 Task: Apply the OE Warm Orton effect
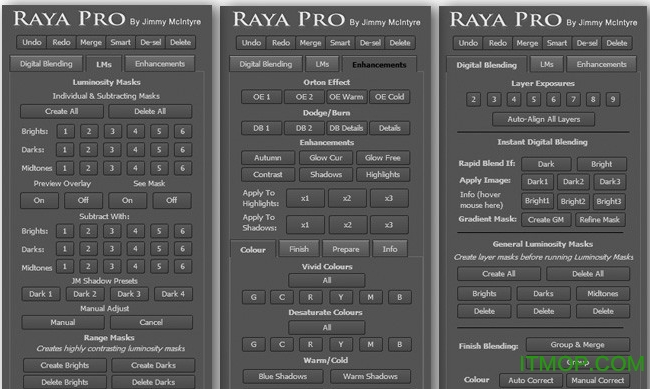point(346,97)
